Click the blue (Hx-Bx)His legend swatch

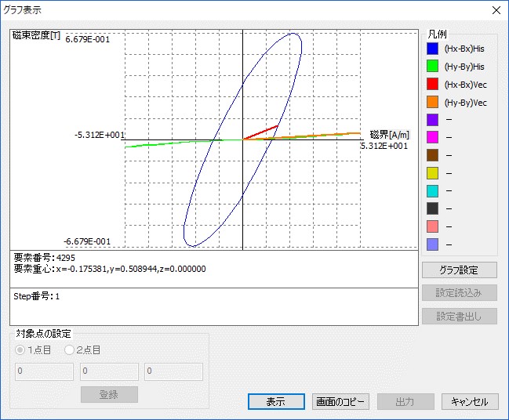tap(432, 49)
